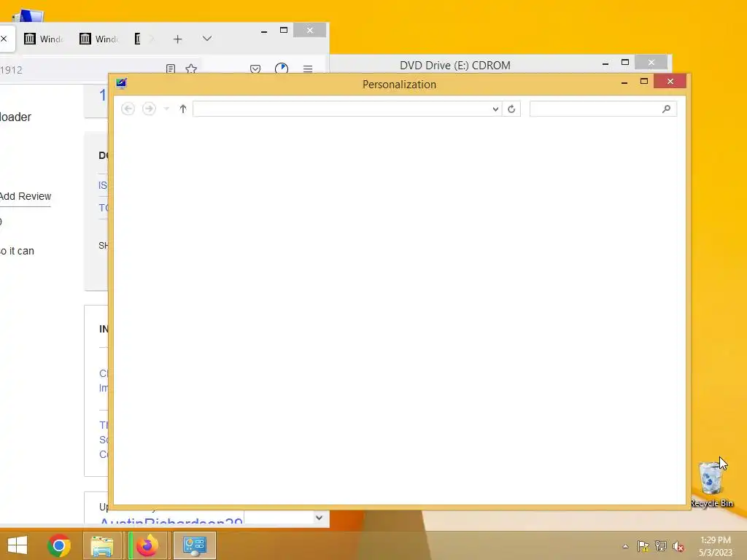Screen dimensions: 747x560
Task: List all Firefox tabs chevron
Action: coord(206,39)
